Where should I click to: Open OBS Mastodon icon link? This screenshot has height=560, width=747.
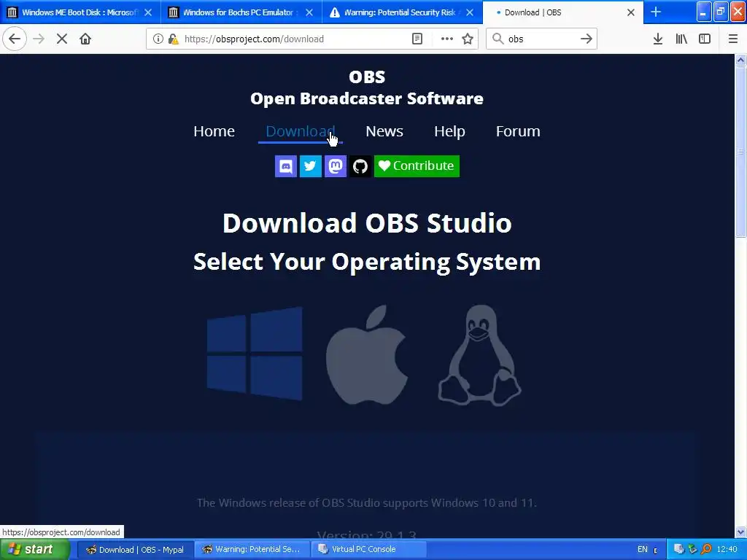[336, 166]
